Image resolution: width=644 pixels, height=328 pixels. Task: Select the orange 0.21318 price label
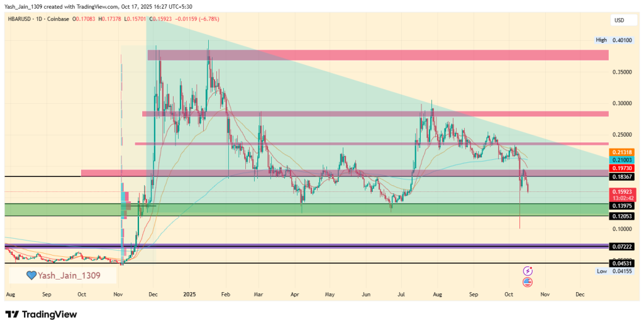point(622,153)
